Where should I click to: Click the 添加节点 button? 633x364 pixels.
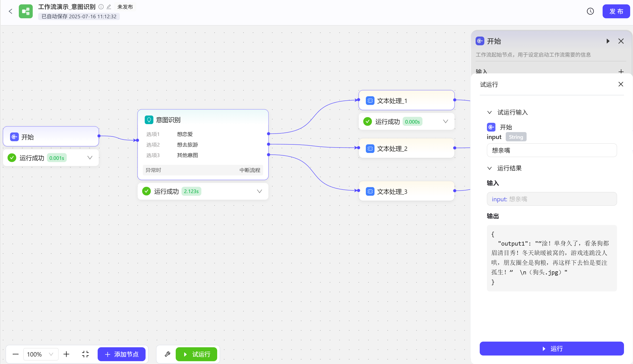[x=122, y=354]
